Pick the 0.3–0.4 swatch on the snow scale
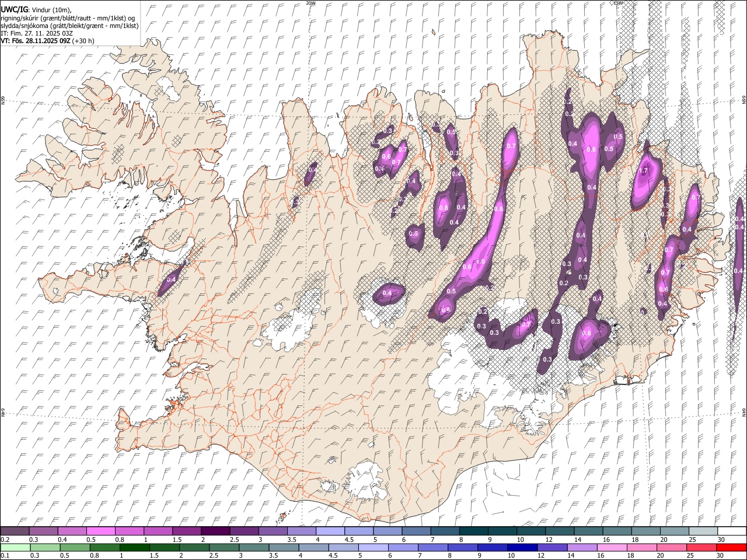Image resolution: width=747 pixels, height=560 pixels. [x=43, y=531]
